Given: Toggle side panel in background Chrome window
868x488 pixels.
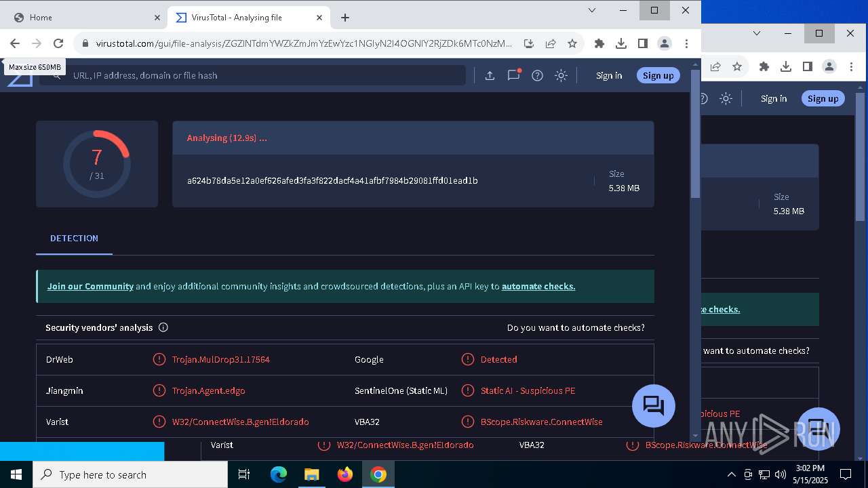Looking at the screenshot, I should click(x=808, y=66).
